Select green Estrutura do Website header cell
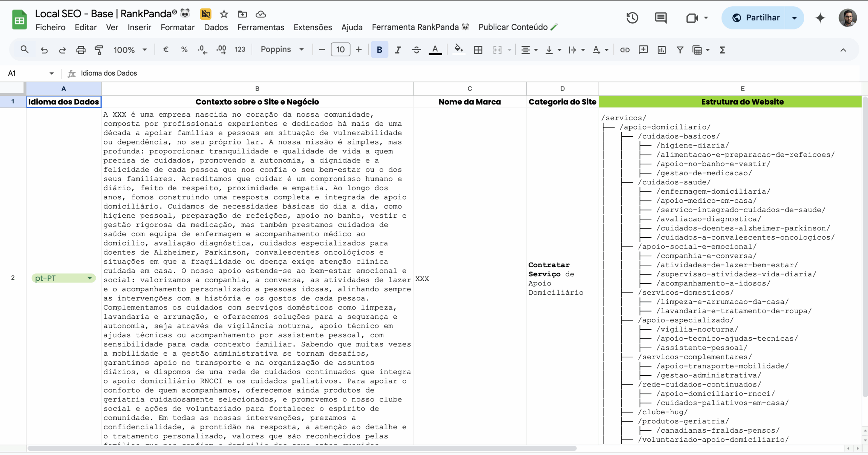The height and width of the screenshot is (455, 868). pos(730,102)
